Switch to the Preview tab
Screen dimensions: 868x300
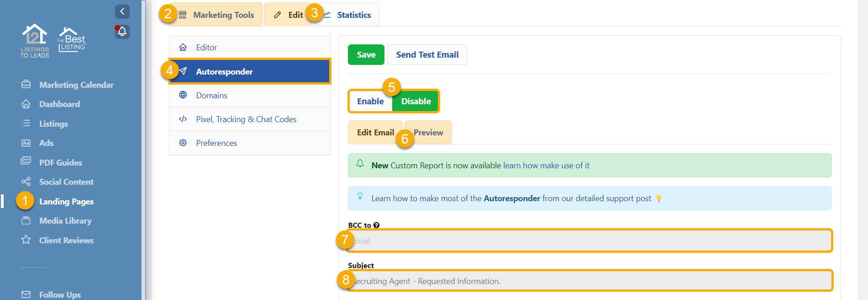428,133
